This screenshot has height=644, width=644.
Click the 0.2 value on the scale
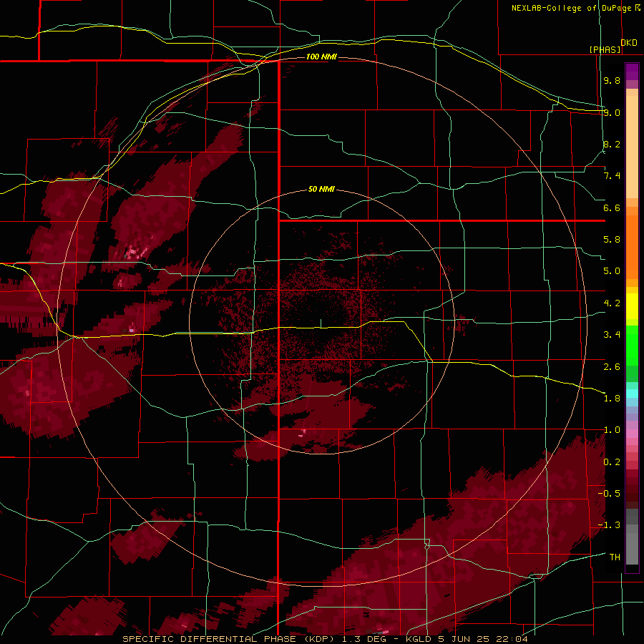612,462
